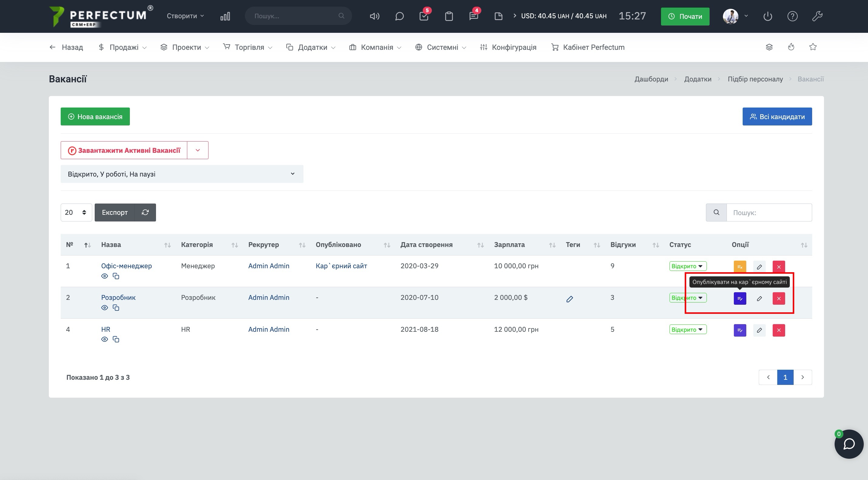Go back with Назад

pyautogui.click(x=66, y=47)
